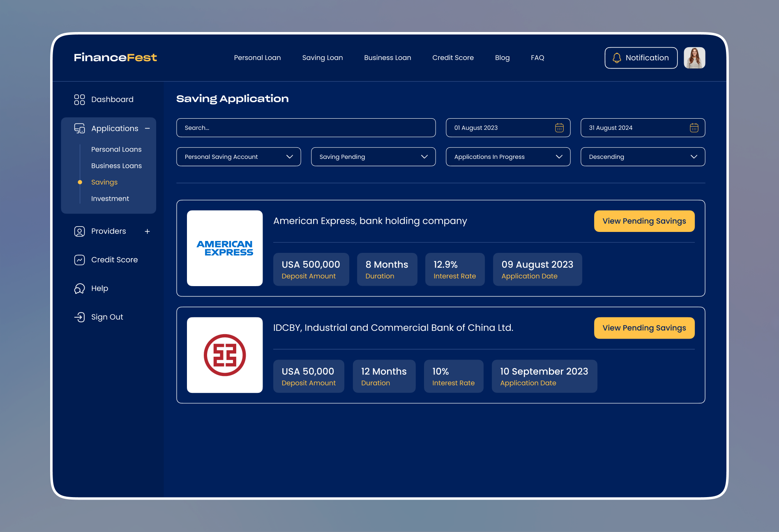This screenshot has height=532, width=779.
Task: Click the Providers person icon
Action: tap(79, 231)
